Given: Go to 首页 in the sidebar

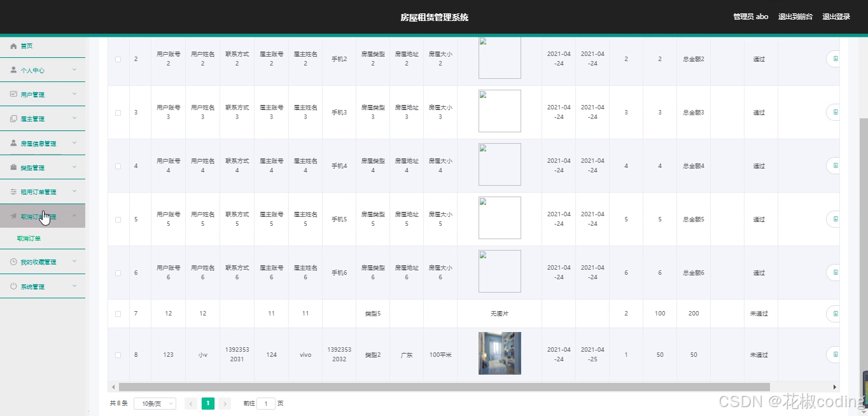Looking at the screenshot, I should [26, 46].
